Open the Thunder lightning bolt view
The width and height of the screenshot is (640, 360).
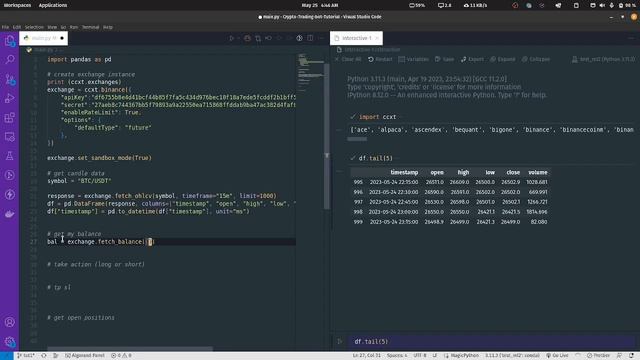(x=10, y=195)
